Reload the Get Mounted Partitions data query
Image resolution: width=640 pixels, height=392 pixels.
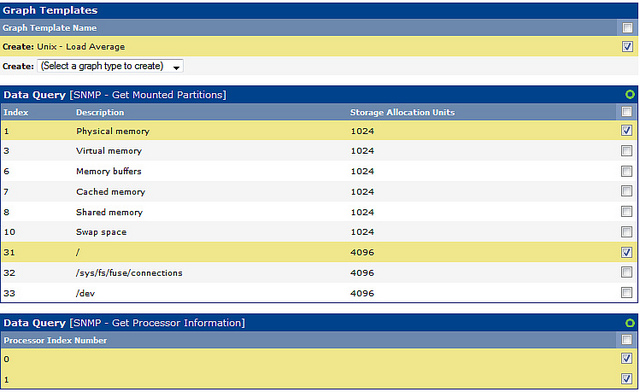[630, 95]
